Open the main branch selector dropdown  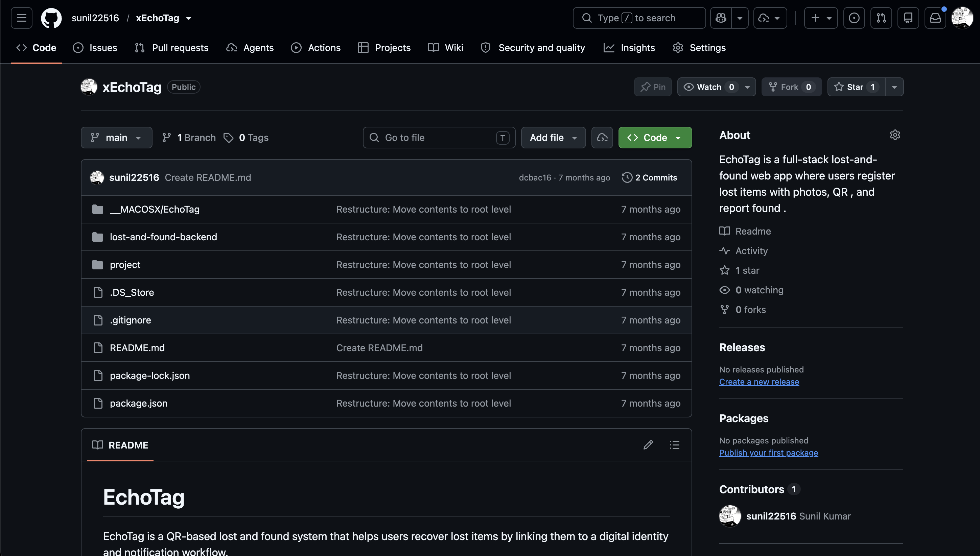(x=117, y=138)
